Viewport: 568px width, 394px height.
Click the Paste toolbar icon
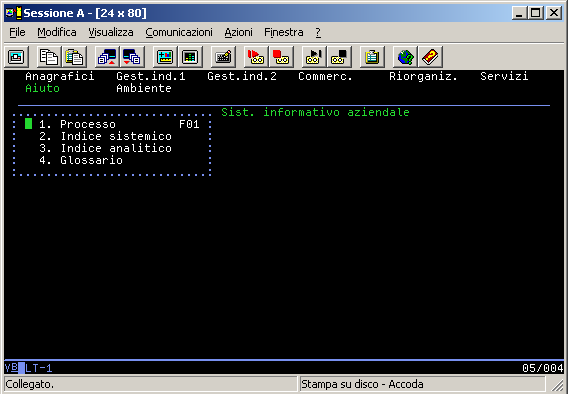tap(74, 57)
